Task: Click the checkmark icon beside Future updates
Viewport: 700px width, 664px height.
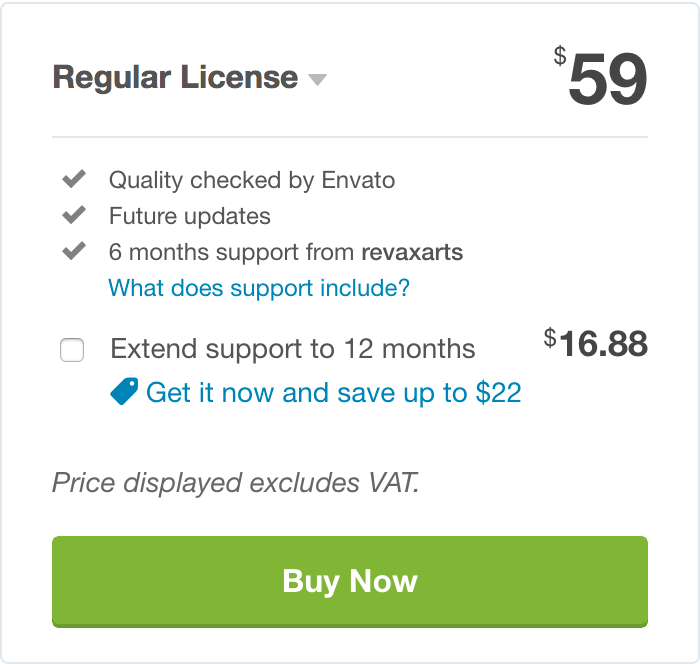Action: click(x=74, y=215)
